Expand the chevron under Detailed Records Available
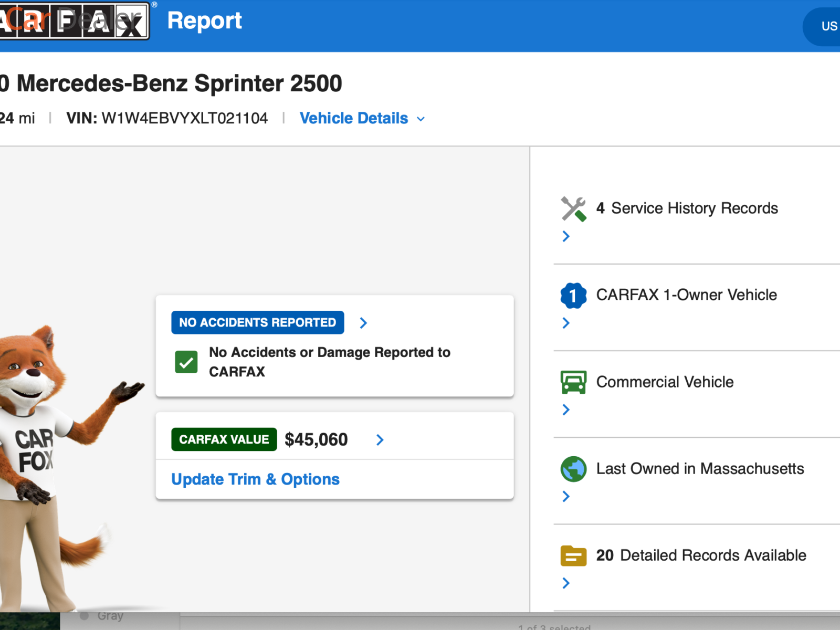The width and height of the screenshot is (840, 630). tap(566, 583)
